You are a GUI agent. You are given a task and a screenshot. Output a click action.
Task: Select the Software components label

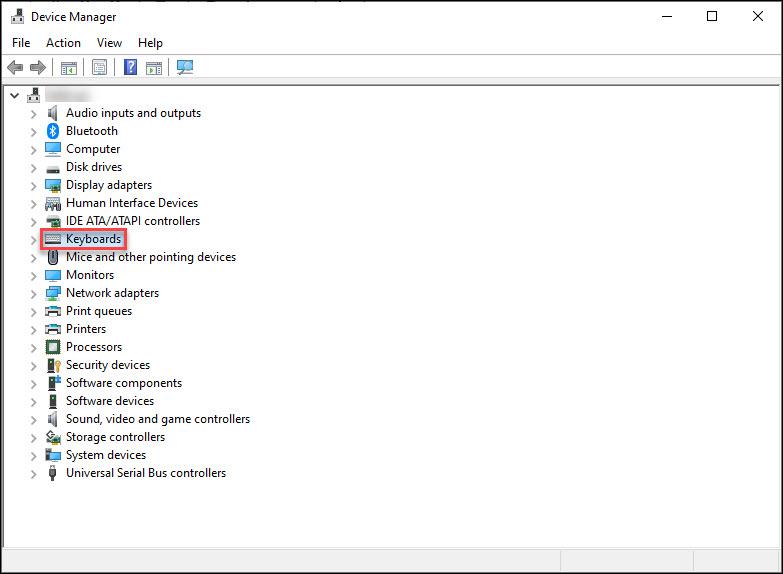[x=124, y=383]
